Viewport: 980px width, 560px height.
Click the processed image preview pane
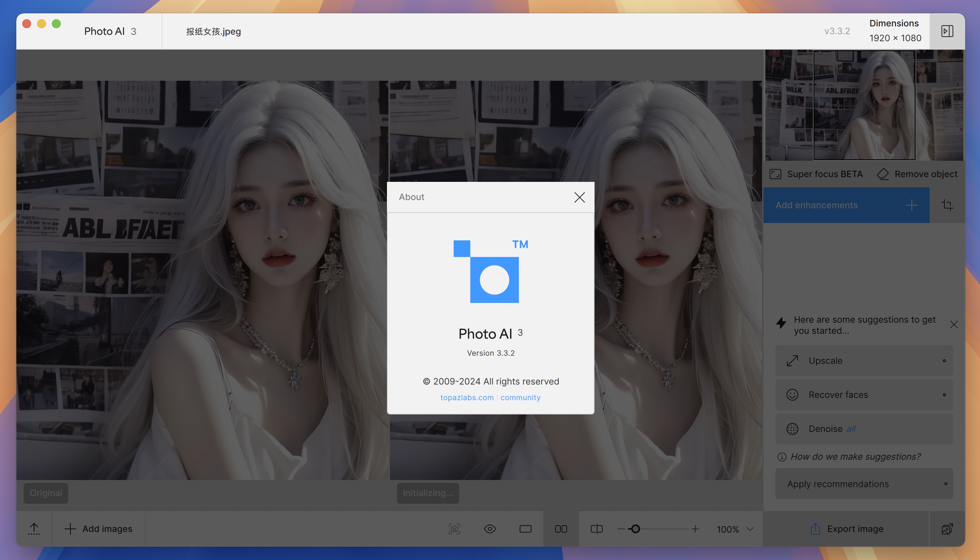[576, 280]
